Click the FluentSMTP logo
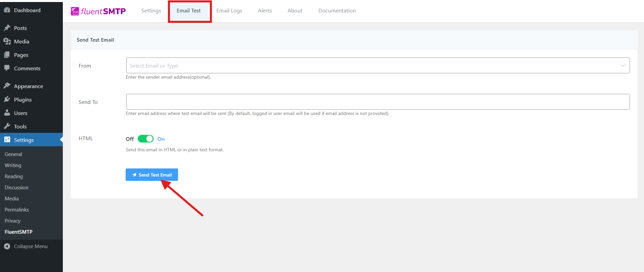 point(98,11)
